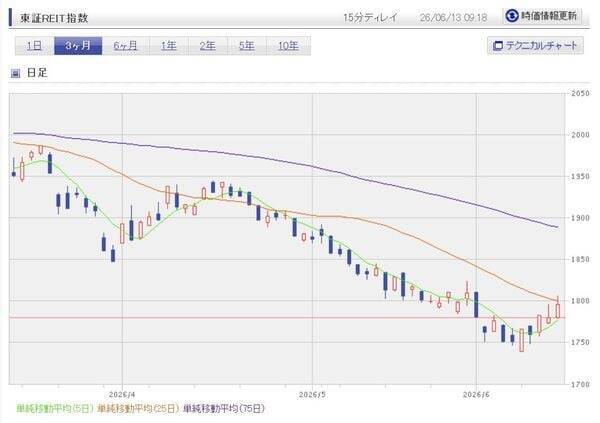
Task: Click the 1800 price axis label
Action: pyautogui.click(x=580, y=301)
